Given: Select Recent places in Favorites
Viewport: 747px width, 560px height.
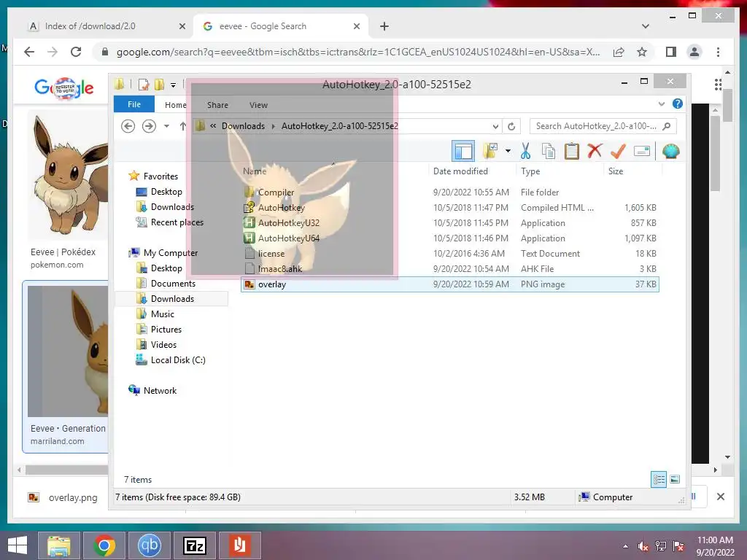Looking at the screenshot, I should tap(177, 222).
